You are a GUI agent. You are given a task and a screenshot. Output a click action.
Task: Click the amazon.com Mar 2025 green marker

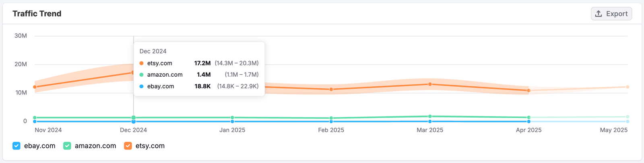pos(430,116)
